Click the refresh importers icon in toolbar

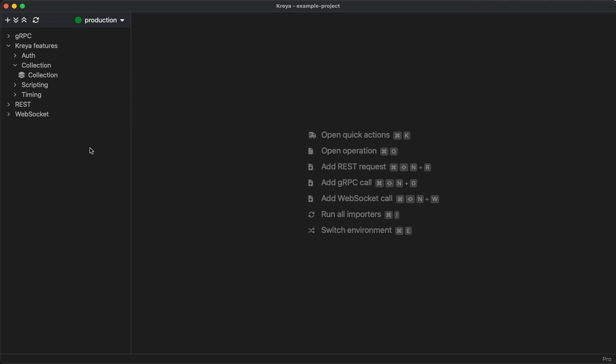click(36, 20)
